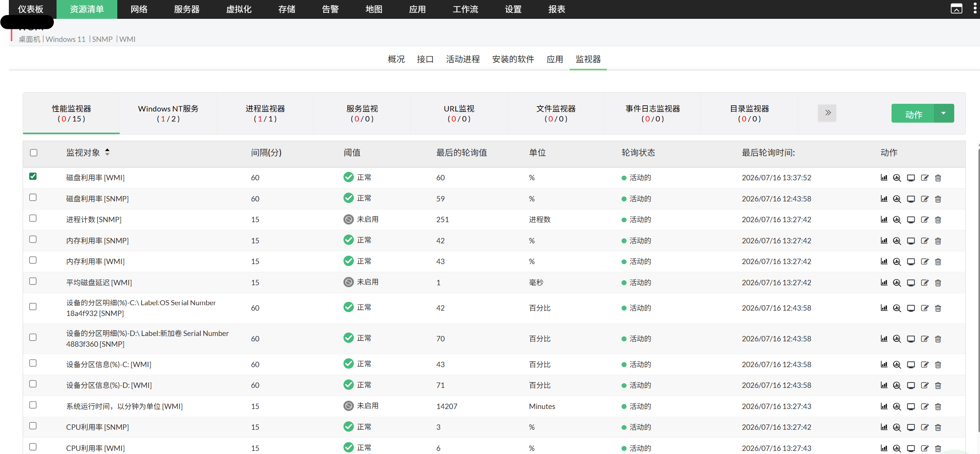
Task: Open graph icon for C:\ Label:OS partition row
Action: [884, 308]
